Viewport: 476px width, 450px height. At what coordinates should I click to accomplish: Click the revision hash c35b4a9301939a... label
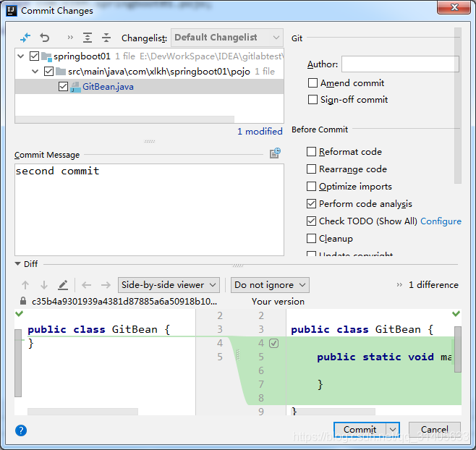[124, 302]
